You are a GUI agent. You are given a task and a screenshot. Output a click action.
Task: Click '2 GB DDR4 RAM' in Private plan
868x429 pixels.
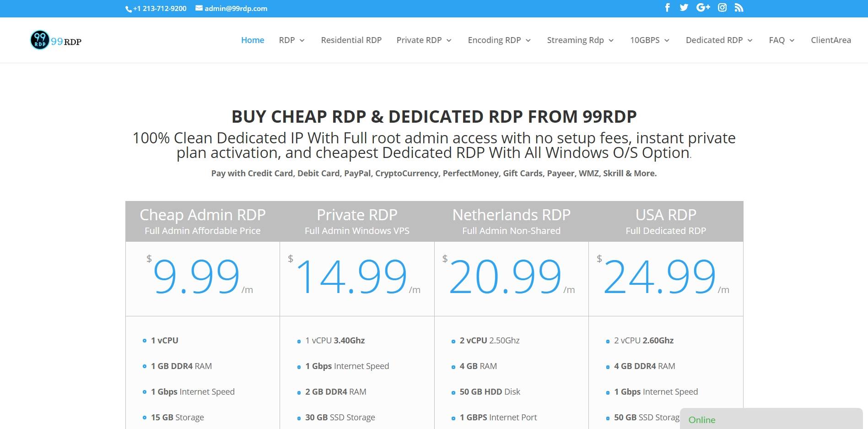pos(335,391)
